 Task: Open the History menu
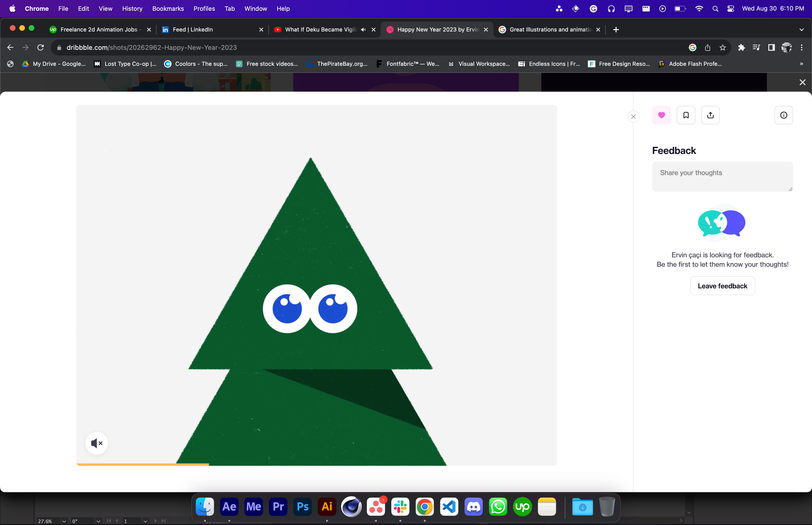click(132, 8)
